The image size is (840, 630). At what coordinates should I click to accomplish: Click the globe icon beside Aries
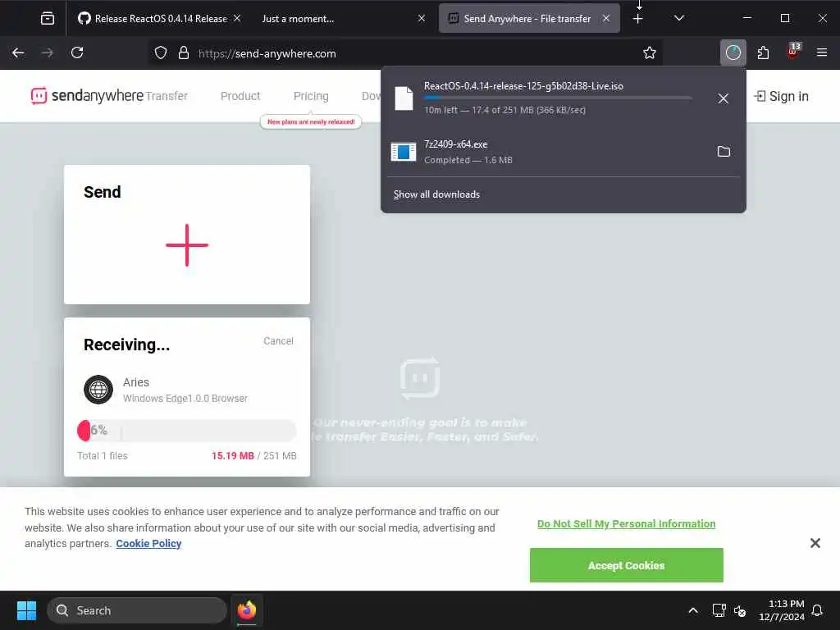[98, 390]
